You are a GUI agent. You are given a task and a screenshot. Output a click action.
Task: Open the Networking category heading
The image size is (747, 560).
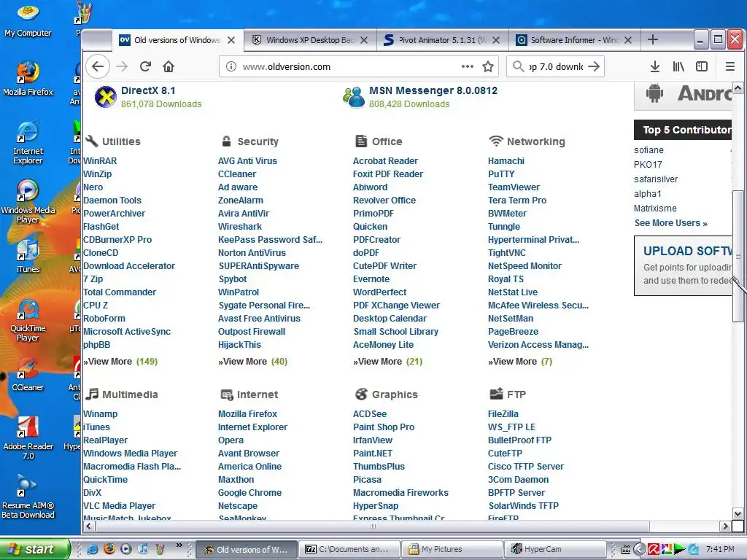tap(535, 141)
